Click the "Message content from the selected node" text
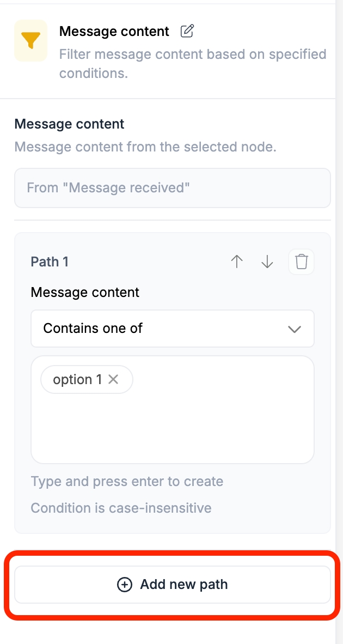Image resolution: width=343 pixels, height=644 pixels. coord(145,147)
